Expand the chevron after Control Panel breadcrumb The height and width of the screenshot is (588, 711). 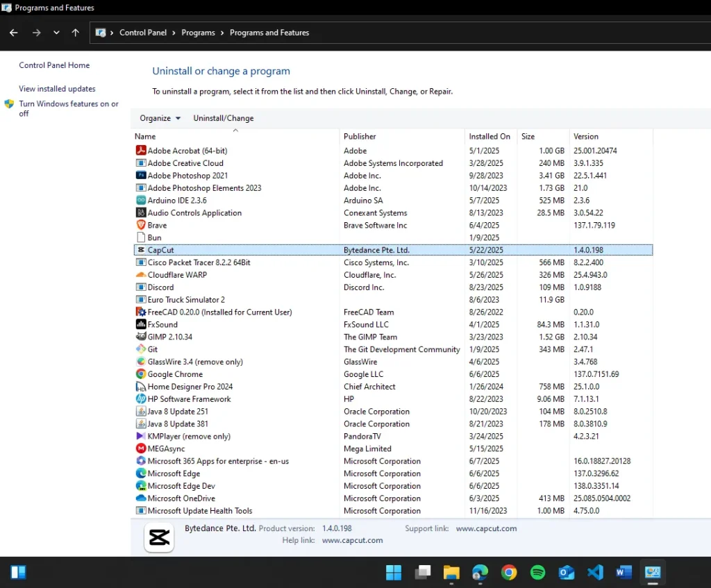coord(174,33)
